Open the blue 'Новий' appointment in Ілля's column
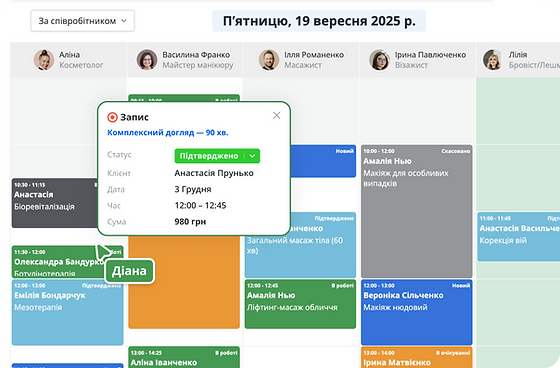Screen dimensions: 560x368 pos(323,161)
